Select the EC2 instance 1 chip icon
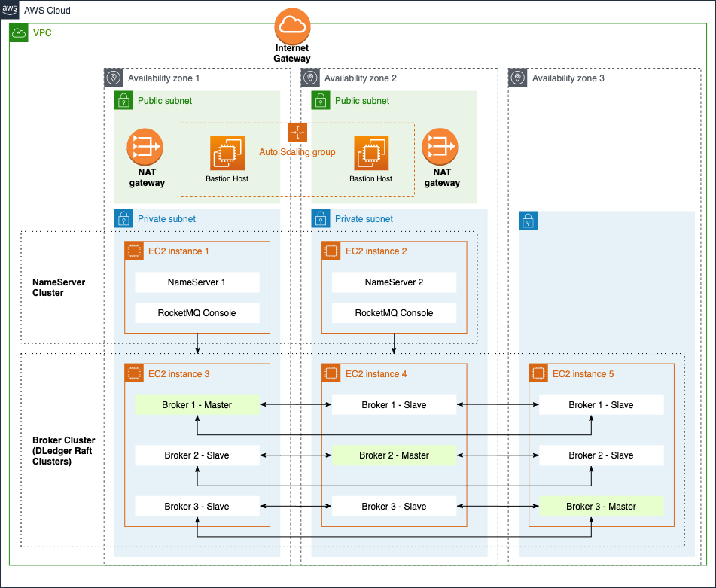This screenshot has height=588, width=716. [134, 251]
